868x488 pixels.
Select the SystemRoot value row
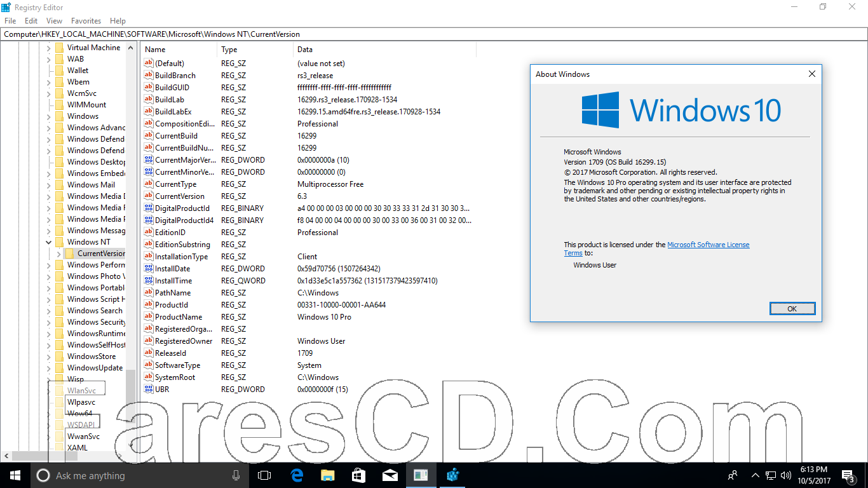308,377
